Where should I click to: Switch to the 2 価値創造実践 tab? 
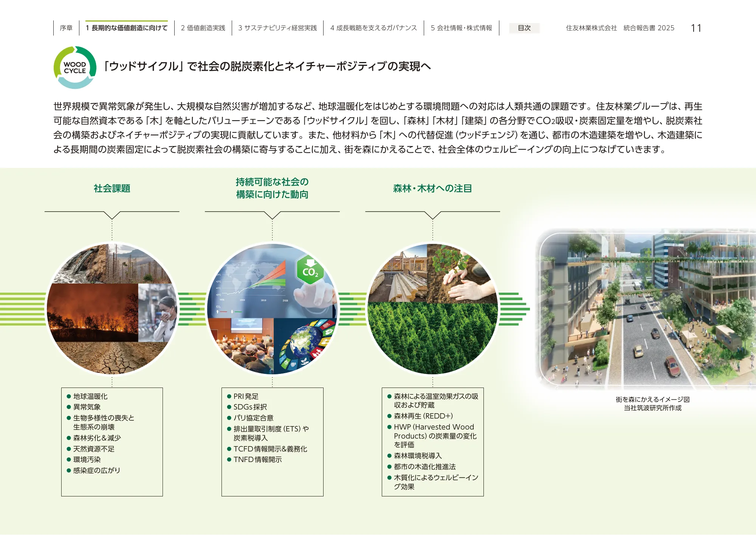tap(203, 27)
